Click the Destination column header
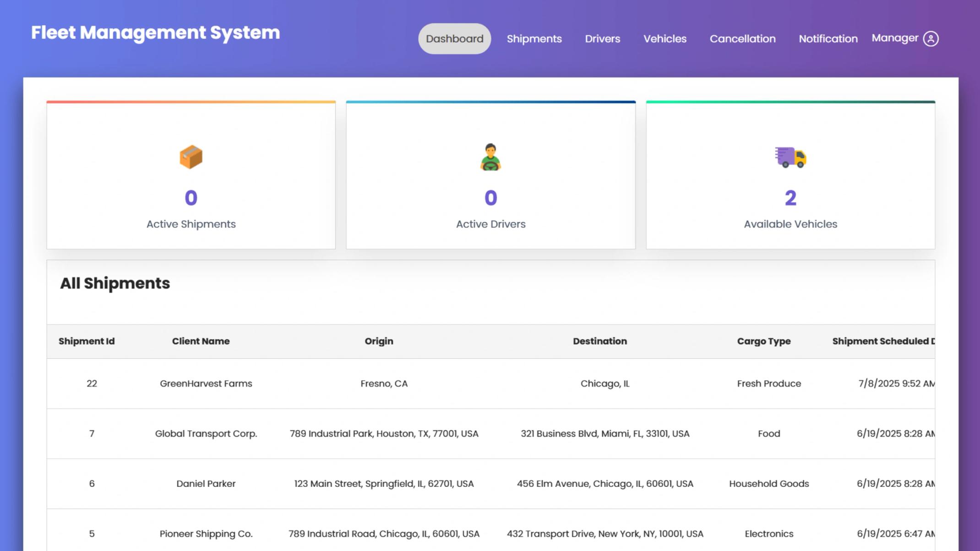 (599, 341)
